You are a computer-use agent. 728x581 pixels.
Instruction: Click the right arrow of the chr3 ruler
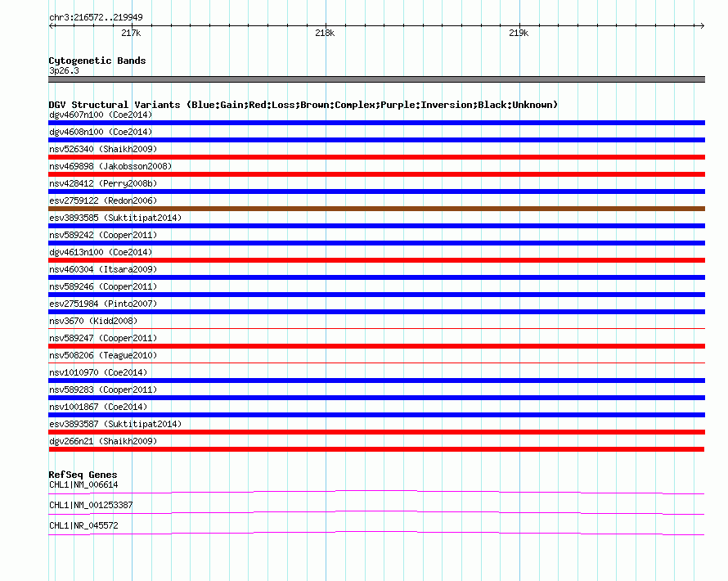pyautogui.click(x=702, y=26)
